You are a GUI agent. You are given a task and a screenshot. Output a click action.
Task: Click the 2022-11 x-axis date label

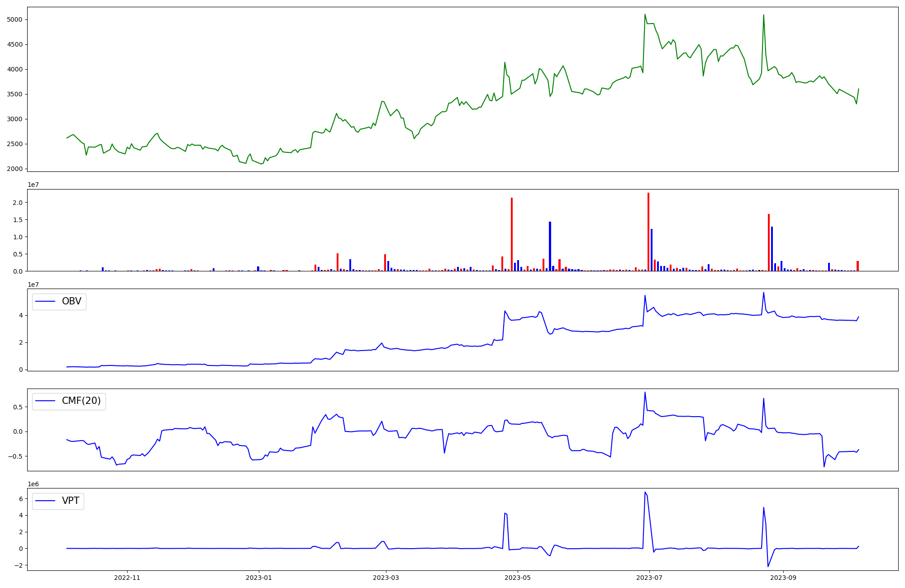point(127,578)
